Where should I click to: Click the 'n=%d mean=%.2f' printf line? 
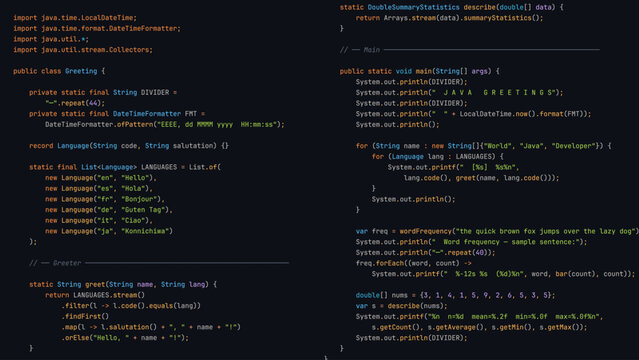(479, 316)
